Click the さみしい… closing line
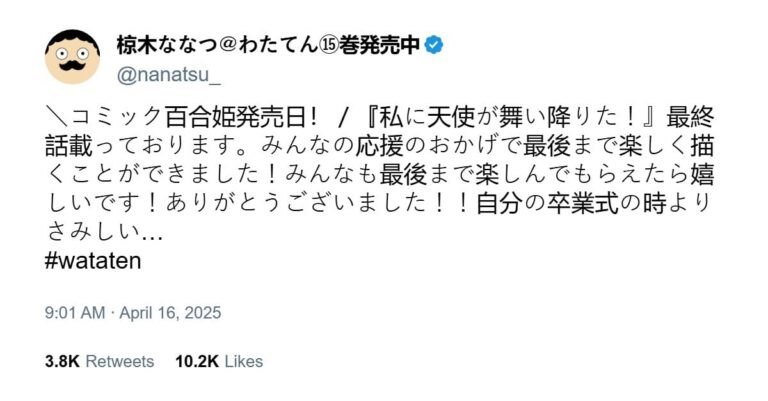Screen dimensions: 768x401 [x=104, y=232]
